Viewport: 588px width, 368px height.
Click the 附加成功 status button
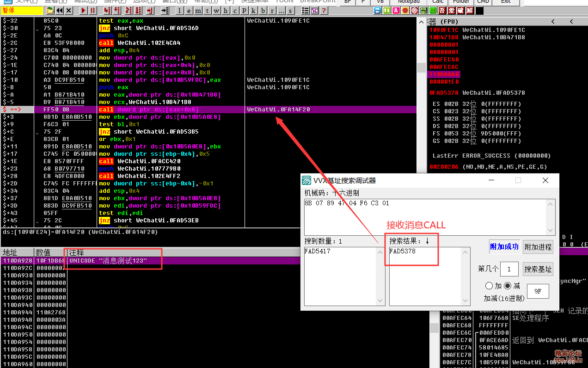tap(504, 247)
